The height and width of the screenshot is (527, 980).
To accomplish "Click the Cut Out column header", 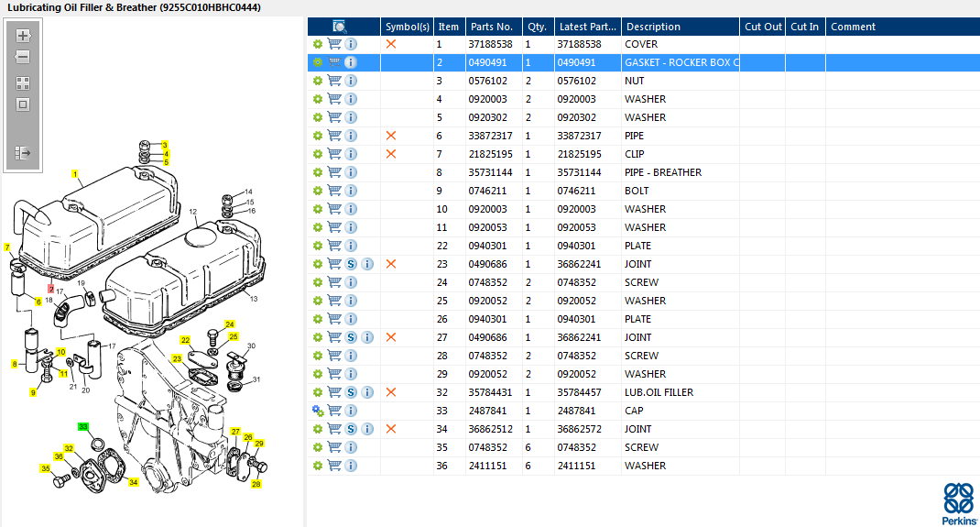I will click(x=763, y=27).
